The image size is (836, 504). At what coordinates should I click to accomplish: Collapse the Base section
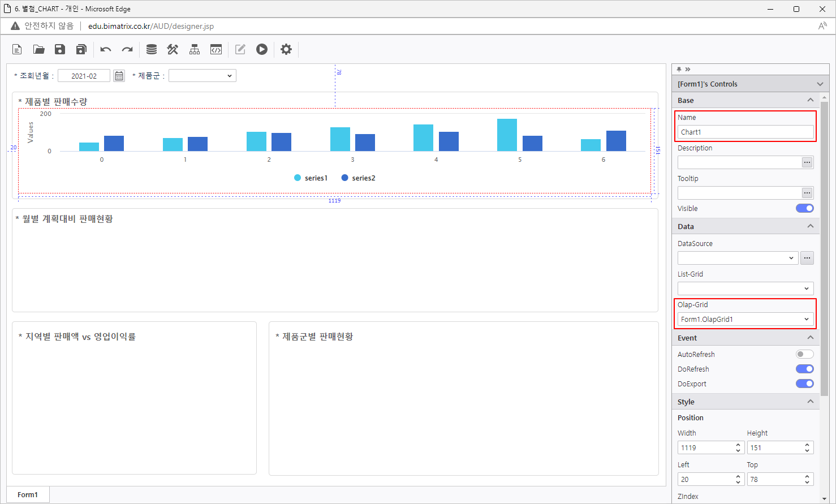[810, 100]
